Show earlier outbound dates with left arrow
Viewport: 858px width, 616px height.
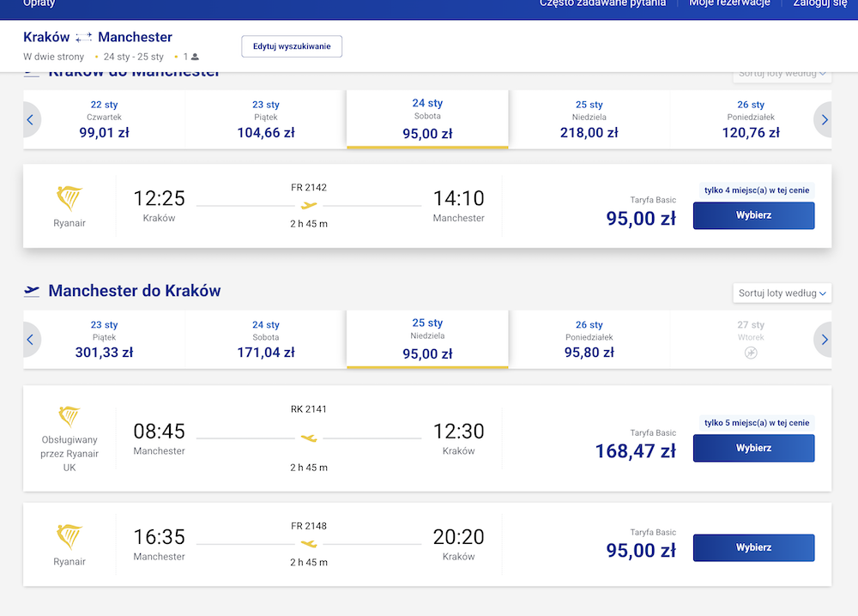[x=31, y=120]
